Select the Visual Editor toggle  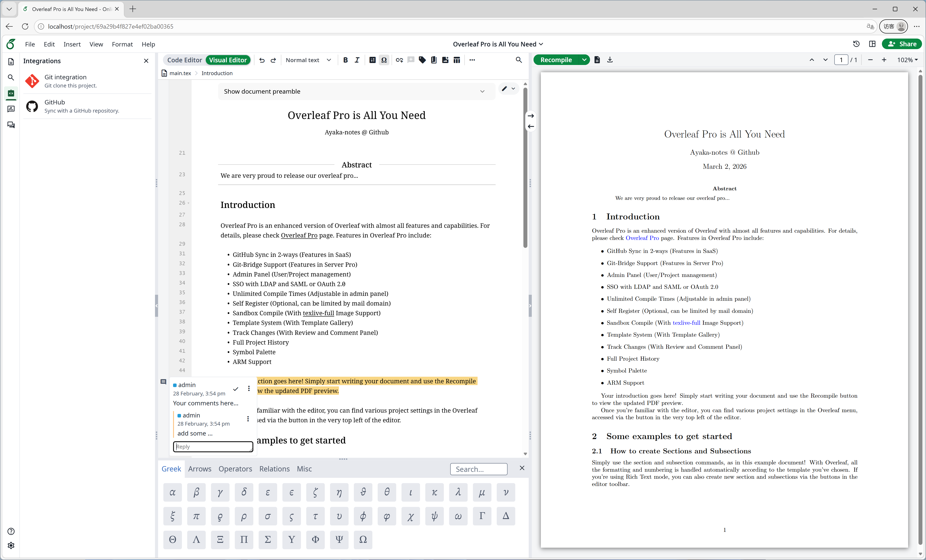tap(227, 60)
